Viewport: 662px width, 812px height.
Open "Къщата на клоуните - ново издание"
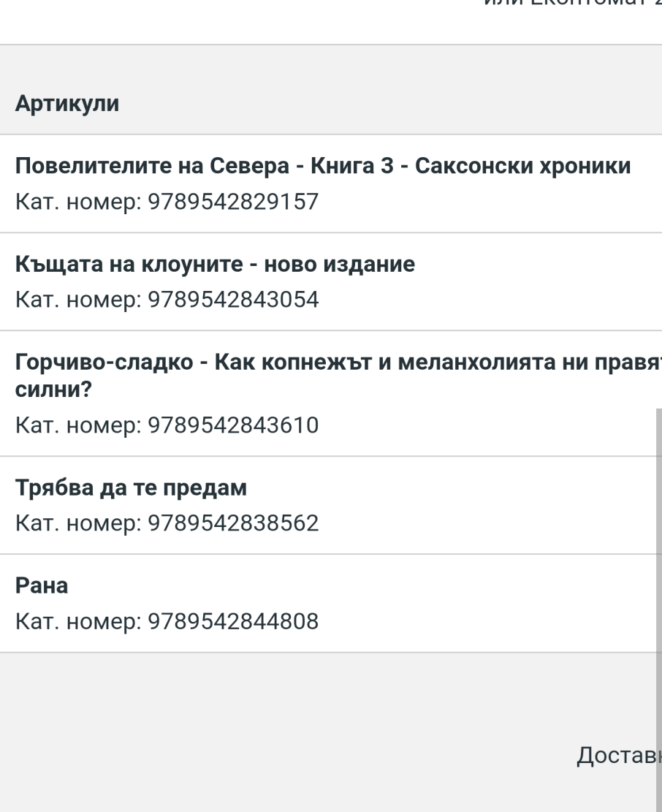click(216, 265)
